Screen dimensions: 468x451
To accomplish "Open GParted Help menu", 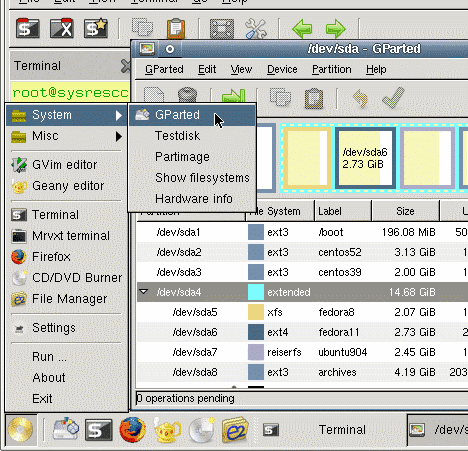I will coord(376,69).
